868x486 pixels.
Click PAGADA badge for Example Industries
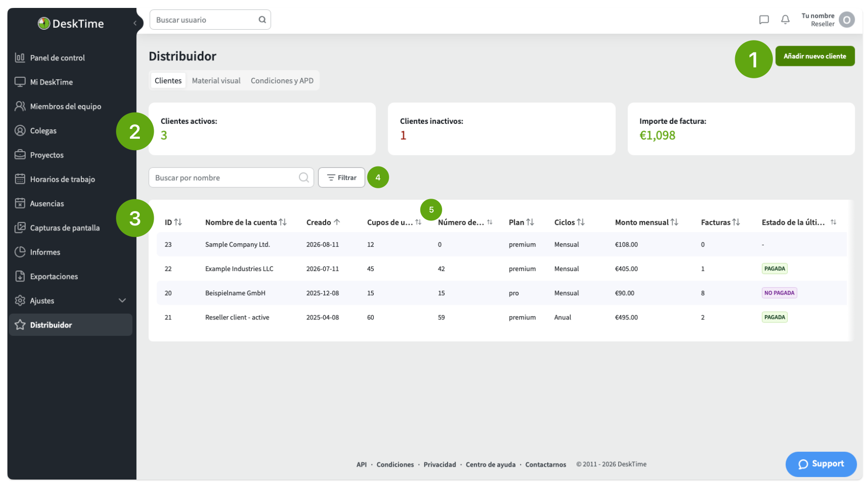tap(775, 269)
